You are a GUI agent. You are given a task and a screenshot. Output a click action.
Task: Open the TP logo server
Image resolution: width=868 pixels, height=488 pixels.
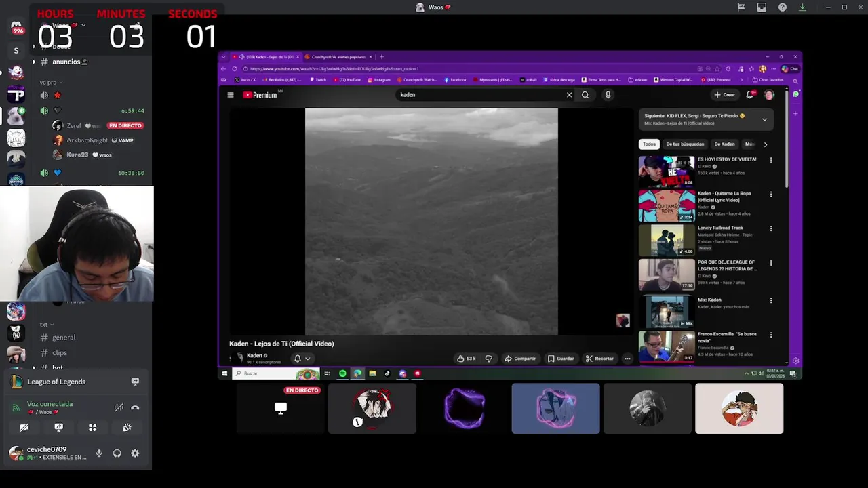(16, 95)
